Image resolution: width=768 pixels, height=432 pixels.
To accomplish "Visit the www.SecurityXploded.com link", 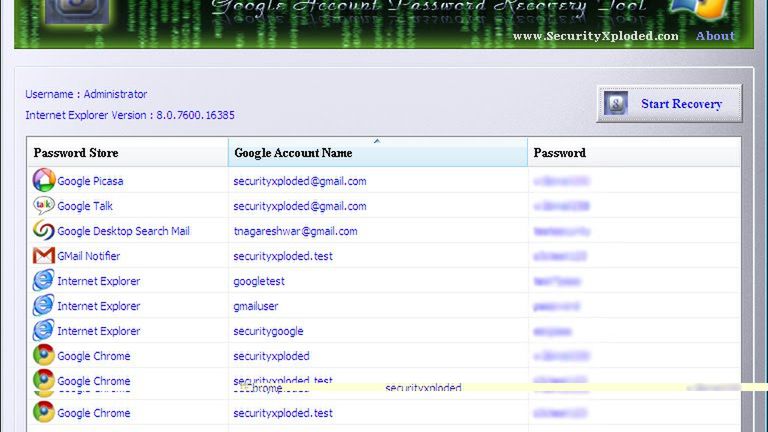I will tap(596, 36).
